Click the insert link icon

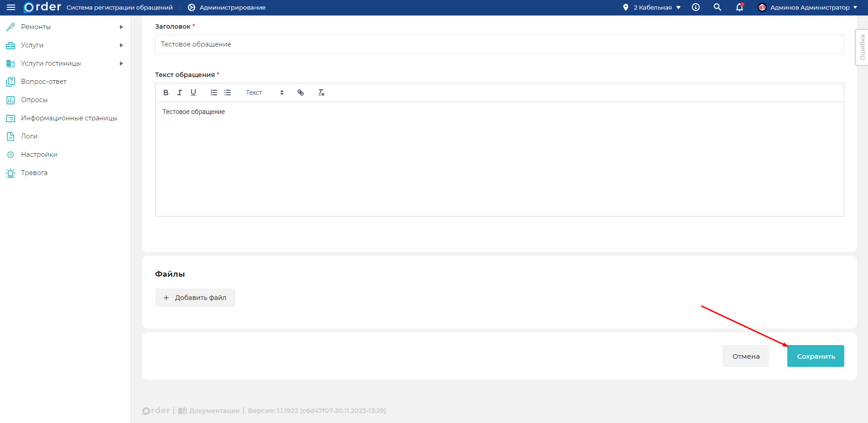[301, 93]
